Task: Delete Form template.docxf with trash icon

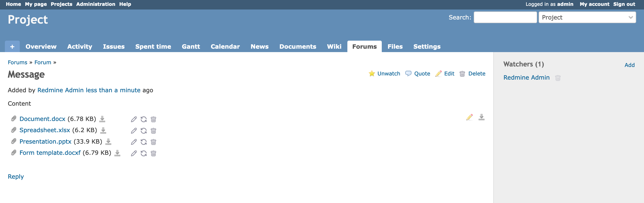Action: [153, 153]
